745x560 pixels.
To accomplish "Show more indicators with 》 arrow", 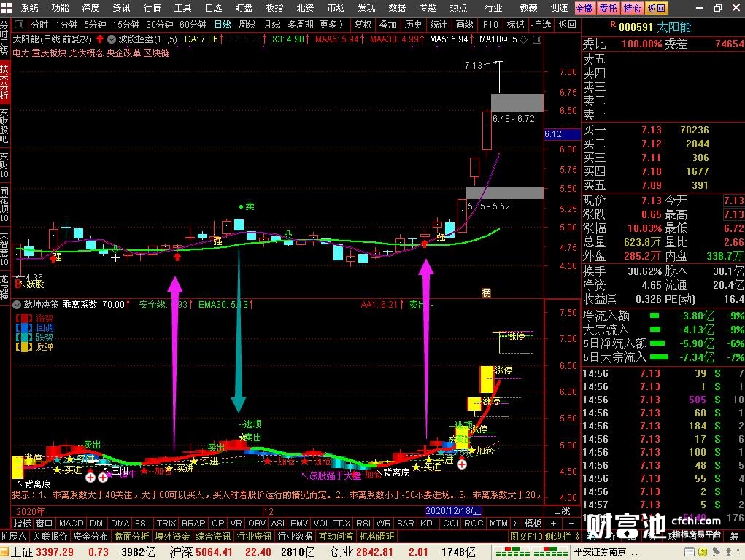I will pos(515,523).
